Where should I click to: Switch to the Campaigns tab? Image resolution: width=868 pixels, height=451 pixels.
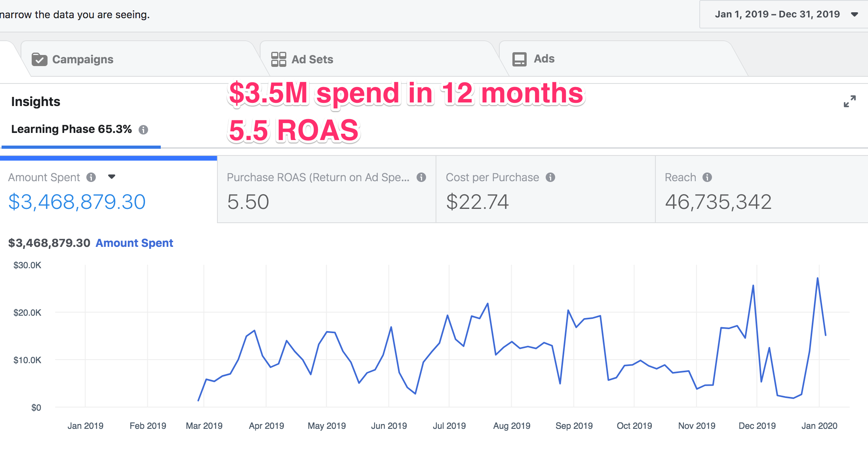[82, 59]
